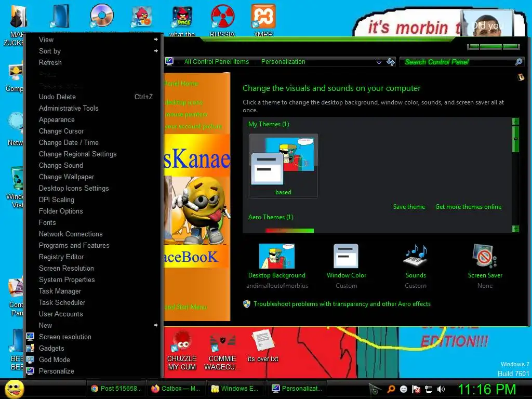Viewport: 532px width, 399px height.
Task: Click the gray face tray icon
Action: 403,389
